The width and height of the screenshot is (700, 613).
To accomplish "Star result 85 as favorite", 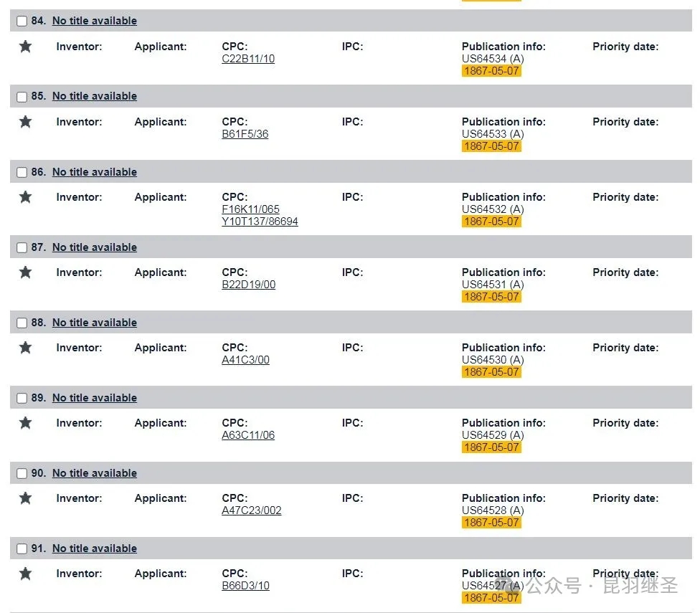I will coord(25,122).
